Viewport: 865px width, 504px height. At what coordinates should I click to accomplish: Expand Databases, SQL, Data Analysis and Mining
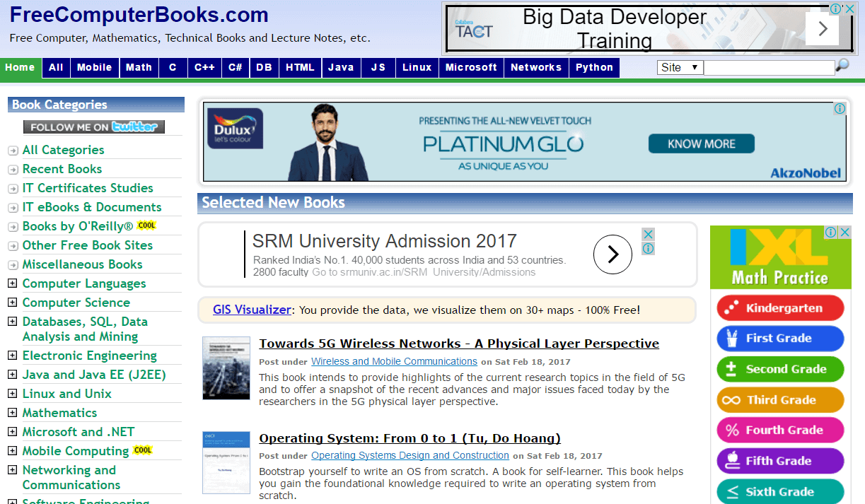coord(12,322)
